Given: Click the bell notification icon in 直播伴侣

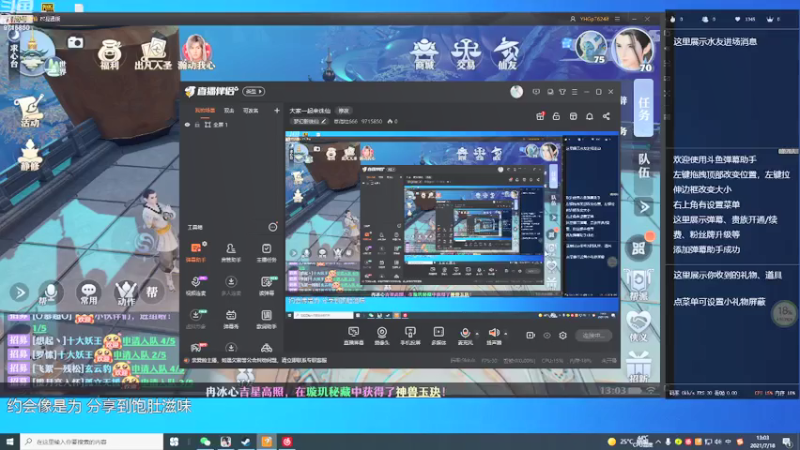Looking at the screenshot, I should (x=589, y=116).
